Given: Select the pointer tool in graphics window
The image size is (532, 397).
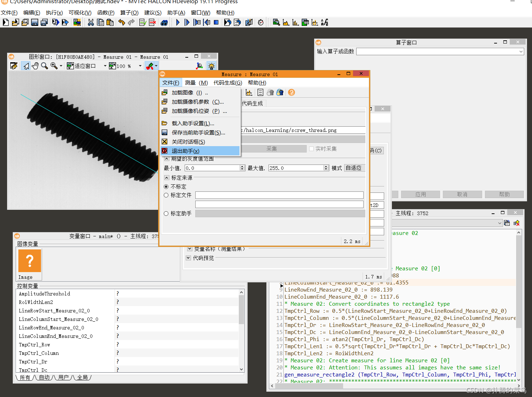Looking at the screenshot, I should point(26,66).
